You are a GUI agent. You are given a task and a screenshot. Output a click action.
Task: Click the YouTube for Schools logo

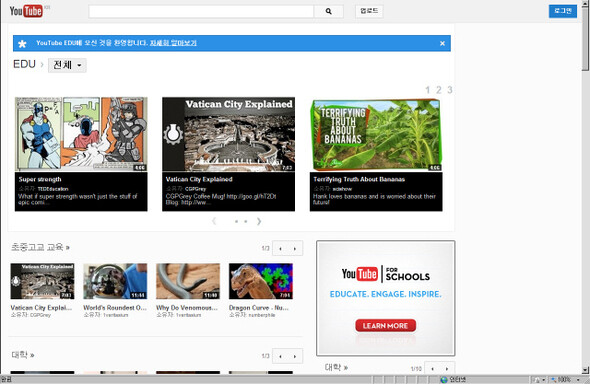click(386, 274)
